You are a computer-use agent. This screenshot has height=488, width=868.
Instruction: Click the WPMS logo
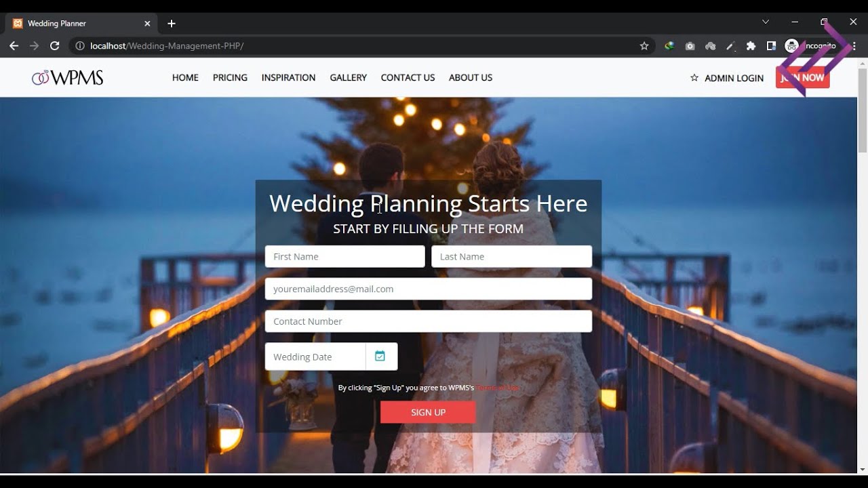[68, 78]
